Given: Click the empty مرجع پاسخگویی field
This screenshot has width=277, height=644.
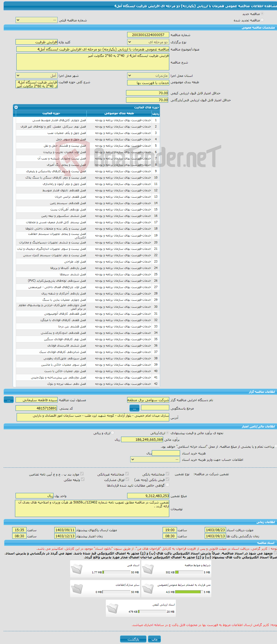Looking at the screenshot, I should pyautogui.click(x=155, y=408).
